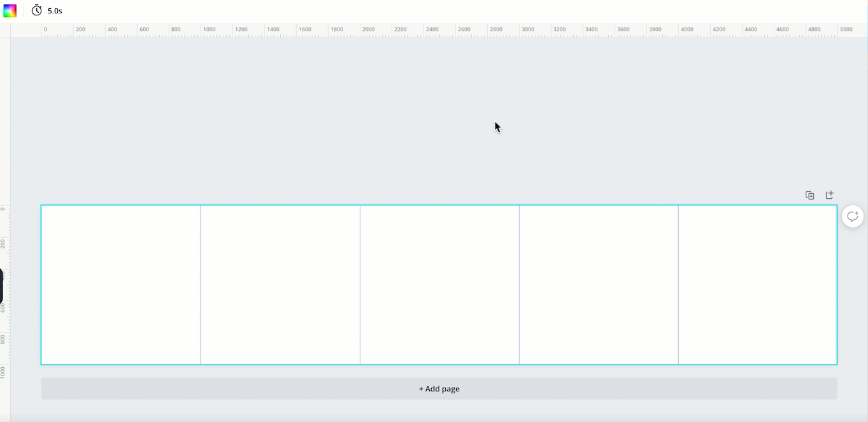This screenshot has height=422, width=868.
Task: Click the ruler origin corner box
Action: [x=5, y=31]
